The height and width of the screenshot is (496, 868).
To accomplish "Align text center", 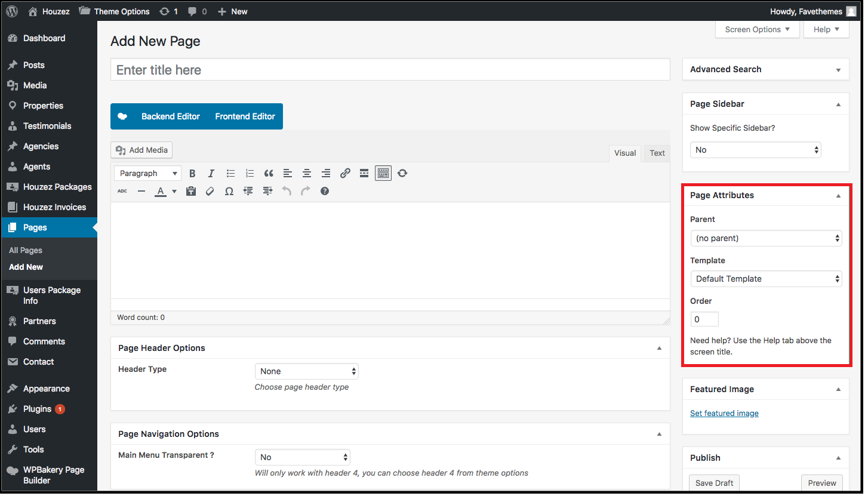I will [x=307, y=173].
